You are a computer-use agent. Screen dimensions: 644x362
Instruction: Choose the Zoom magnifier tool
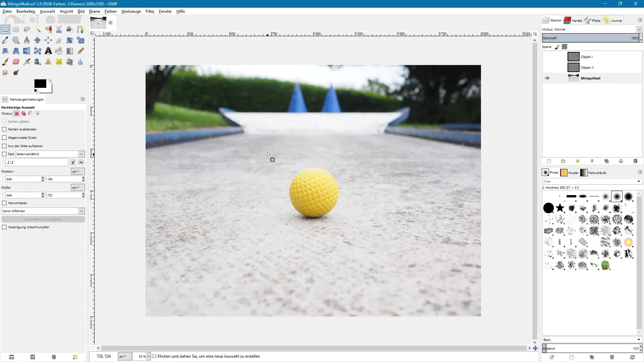tap(16, 40)
